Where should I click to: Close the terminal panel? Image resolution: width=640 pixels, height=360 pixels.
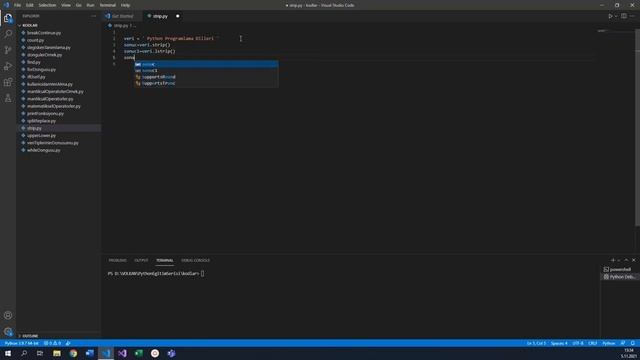(x=633, y=260)
